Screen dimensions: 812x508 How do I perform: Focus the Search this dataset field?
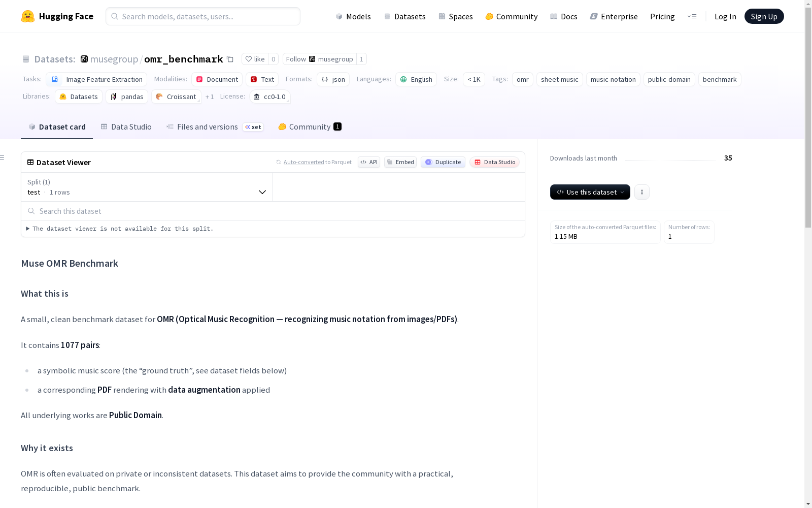[x=273, y=211]
